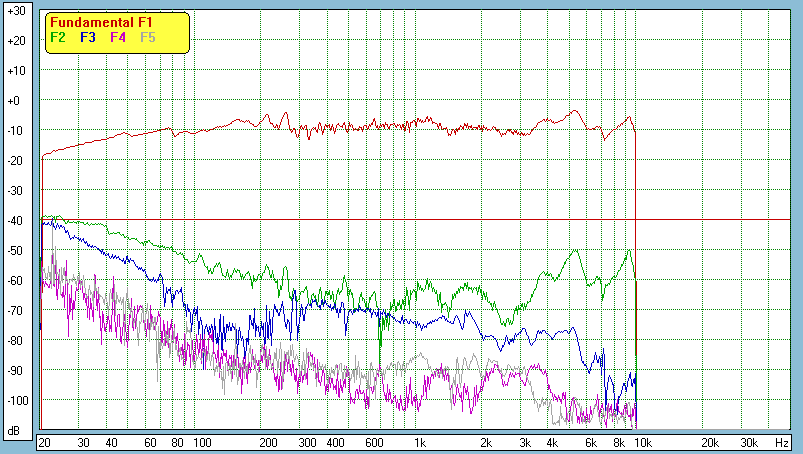Click the 20k frequency axis label

pos(709,442)
